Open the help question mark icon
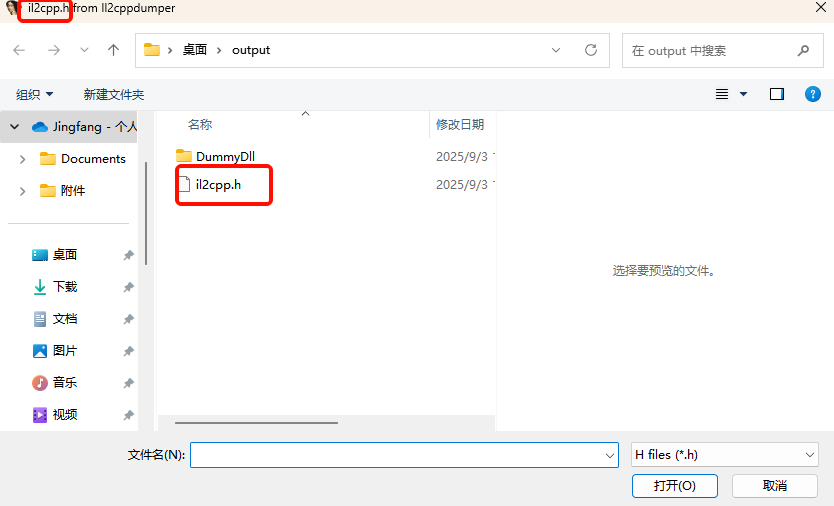The width and height of the screenshot is (834, 506). click(813, 94)
